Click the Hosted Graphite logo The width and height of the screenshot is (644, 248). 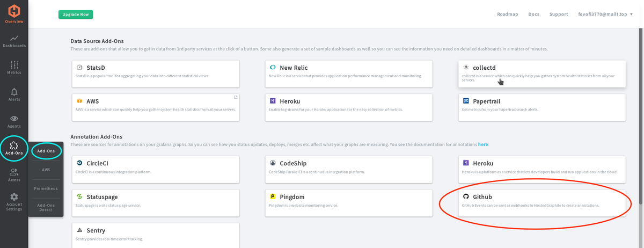(x=14, y=11)
